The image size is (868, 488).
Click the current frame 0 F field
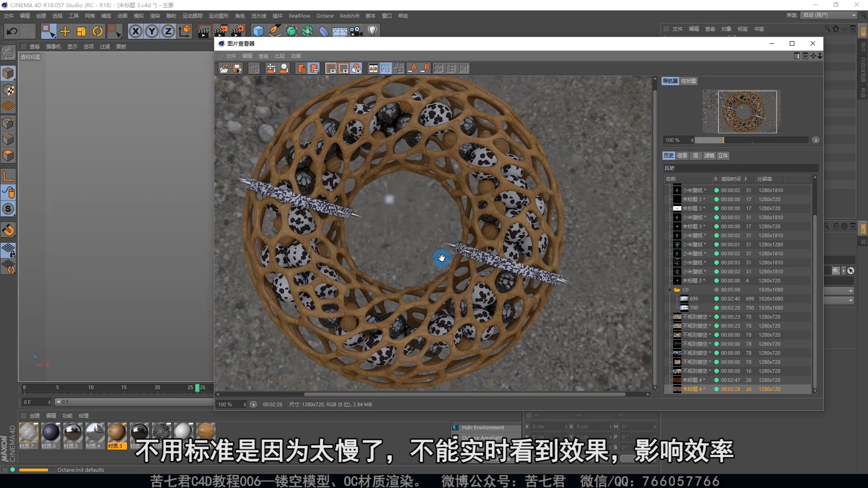tap(37, 402)
